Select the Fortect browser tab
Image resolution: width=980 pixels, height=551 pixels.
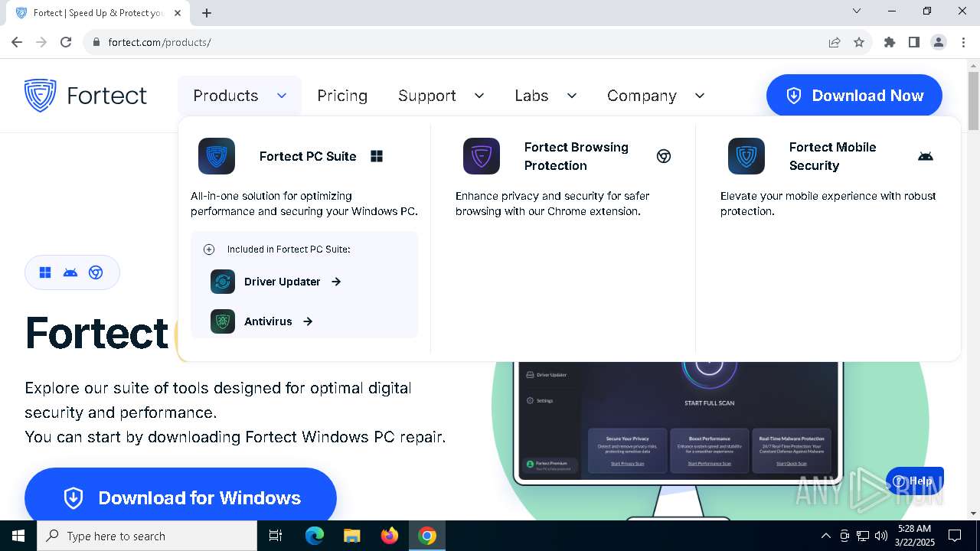98,13
